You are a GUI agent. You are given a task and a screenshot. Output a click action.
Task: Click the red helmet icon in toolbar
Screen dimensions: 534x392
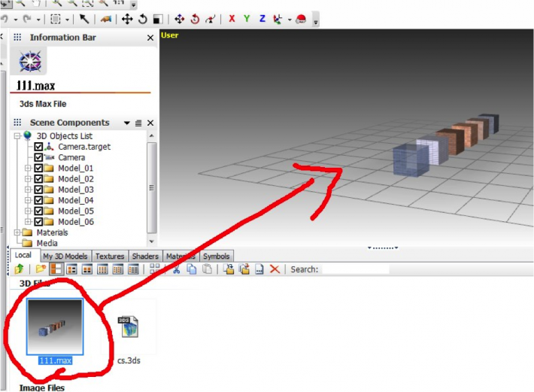[301, 19]
